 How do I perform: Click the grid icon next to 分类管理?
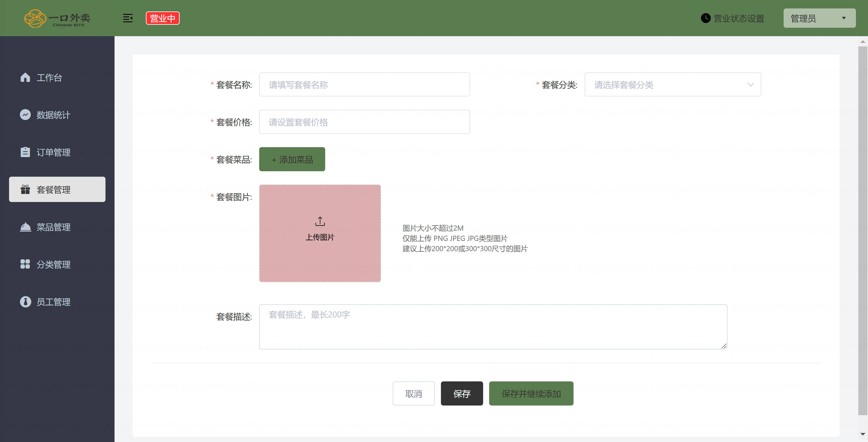25,264
